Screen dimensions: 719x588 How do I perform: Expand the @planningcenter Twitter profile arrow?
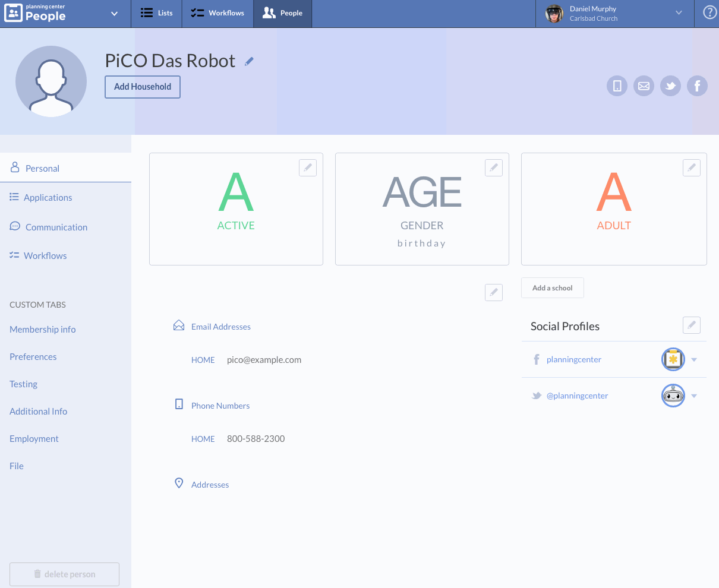tap(694, 396)
